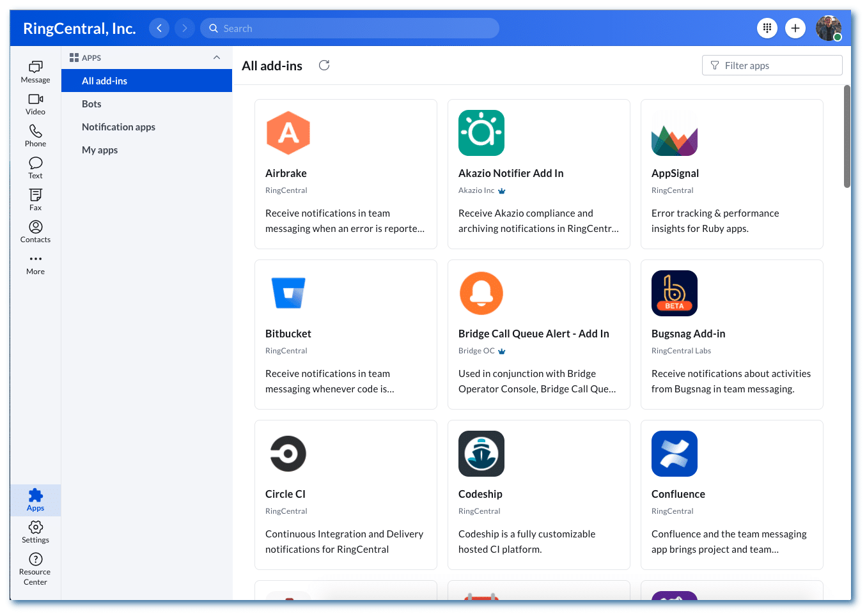Go forward with the right arrow button
Image resolution: width=867 pixels, height=616 pixels.
(x=185, y=28)
